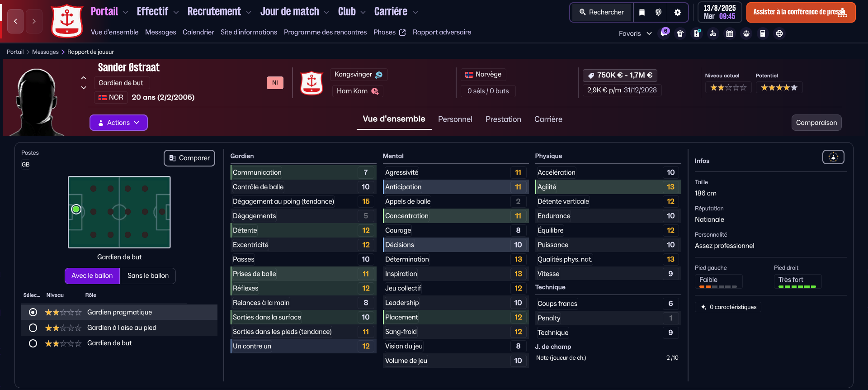Image resolution: width=868 pixels, height=390 pixels.
Task: Open the Prestation tab
Action: tap(503, 119)
